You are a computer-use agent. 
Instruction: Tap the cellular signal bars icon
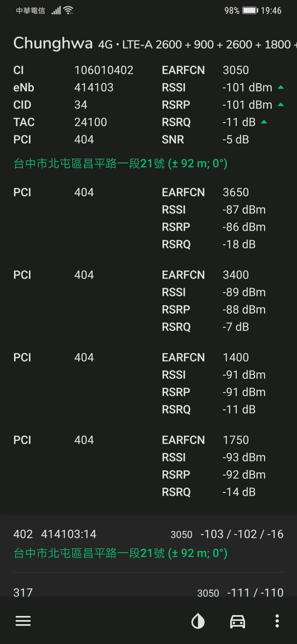point(56,10)
